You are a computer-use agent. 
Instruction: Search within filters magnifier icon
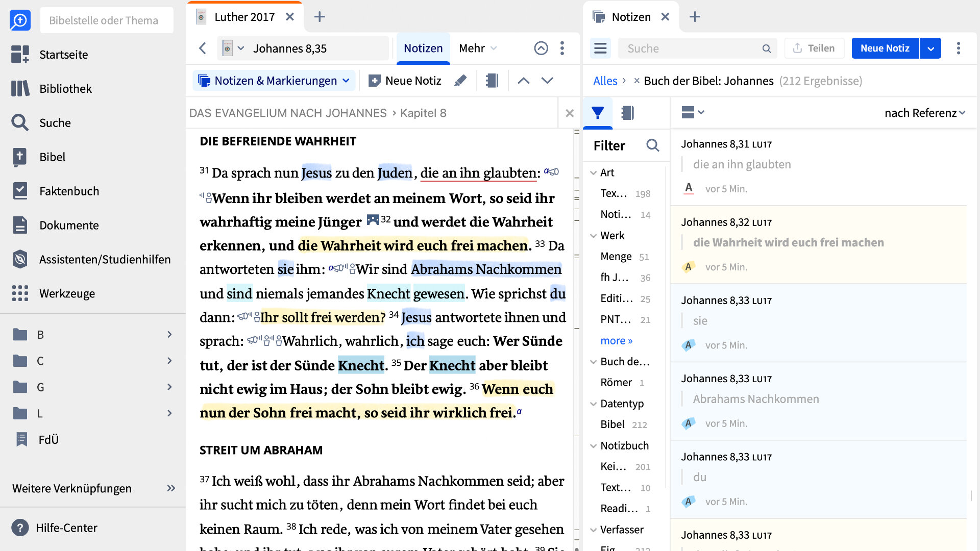653,145
